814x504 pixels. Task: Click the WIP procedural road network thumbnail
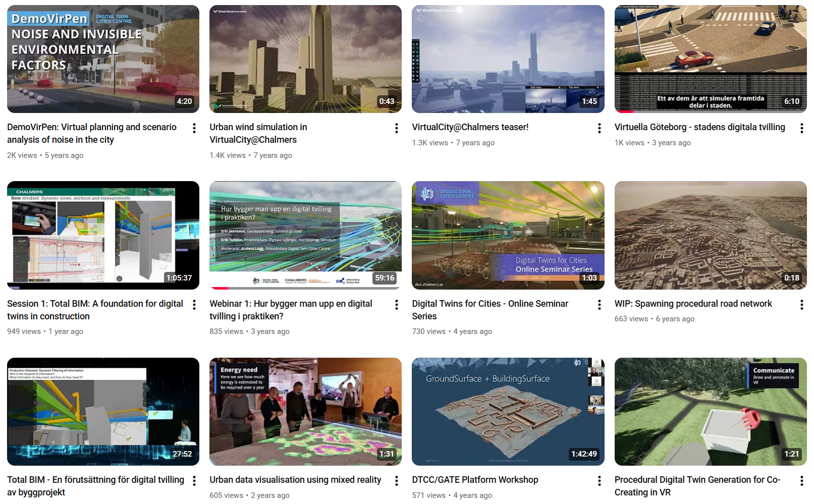pyautogui.click(x=710, y=235)
